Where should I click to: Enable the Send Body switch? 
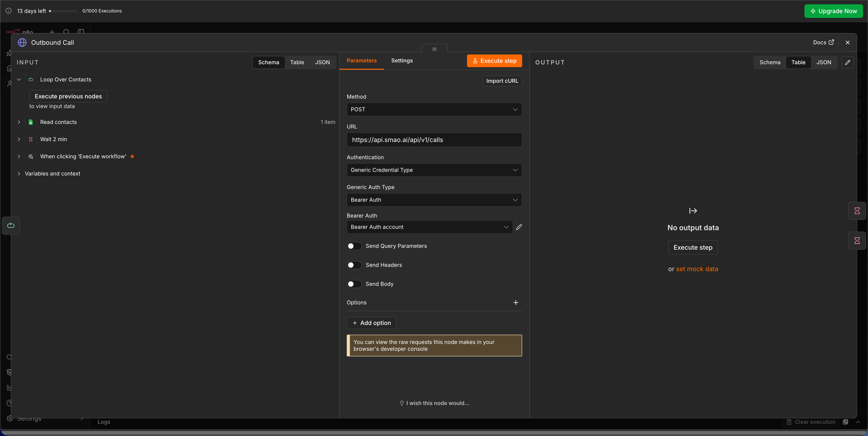coord(354,284)
